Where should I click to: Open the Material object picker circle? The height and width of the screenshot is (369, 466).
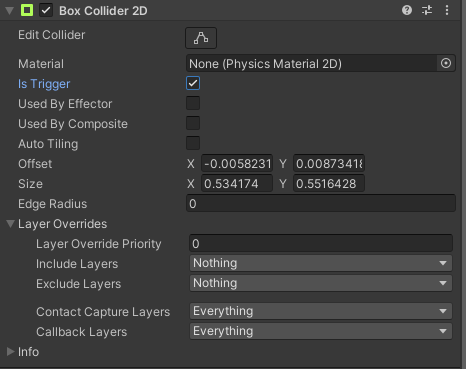click(446, 63)
